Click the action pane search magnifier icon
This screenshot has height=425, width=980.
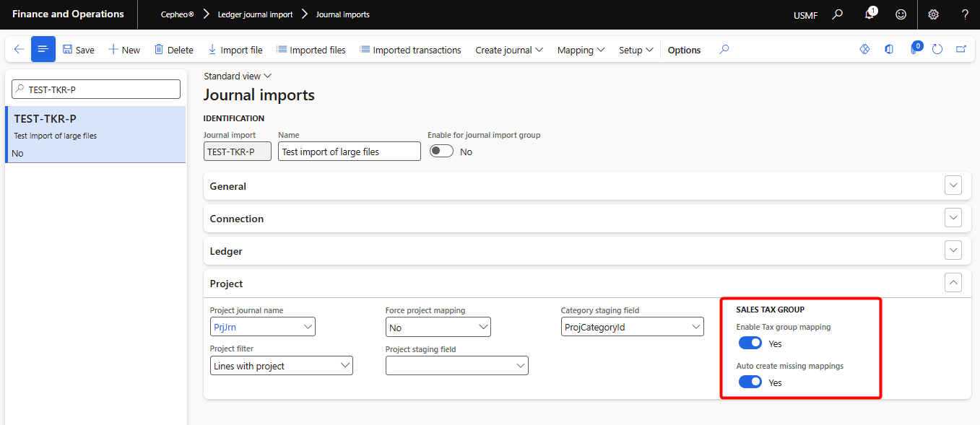724,50
